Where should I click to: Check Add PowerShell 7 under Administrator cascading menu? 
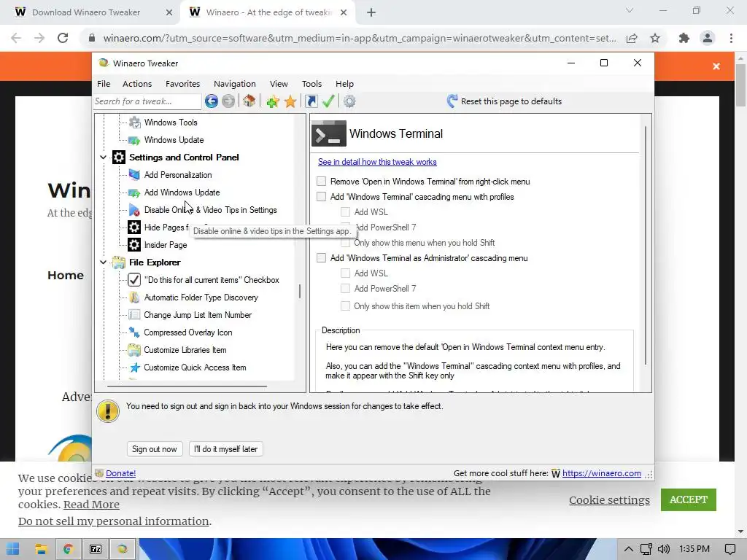345,289
